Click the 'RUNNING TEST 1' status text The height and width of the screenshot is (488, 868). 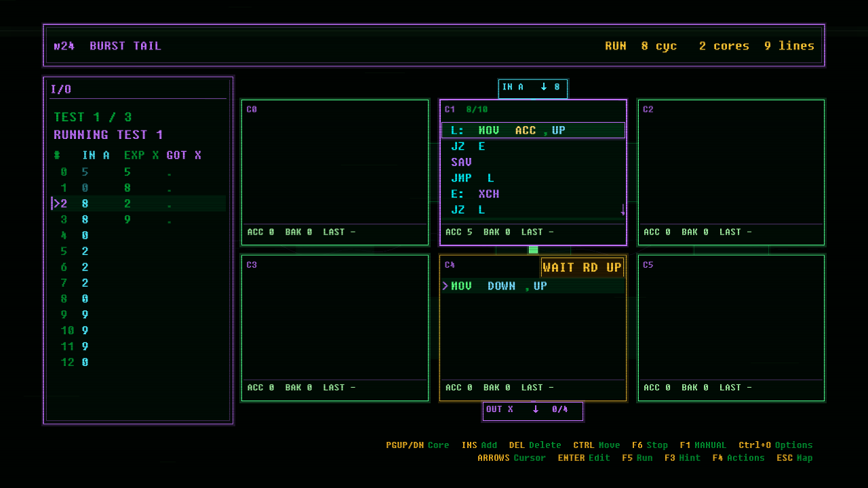tap(108, 135)
